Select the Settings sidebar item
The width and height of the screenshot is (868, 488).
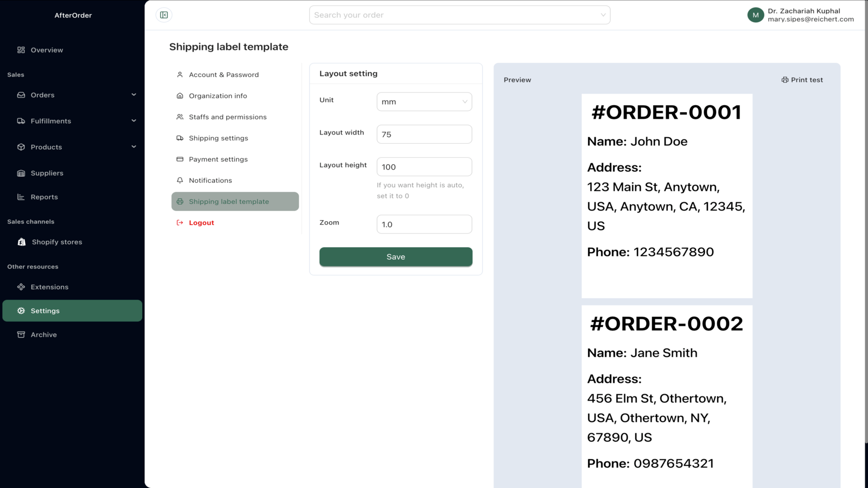72,311
